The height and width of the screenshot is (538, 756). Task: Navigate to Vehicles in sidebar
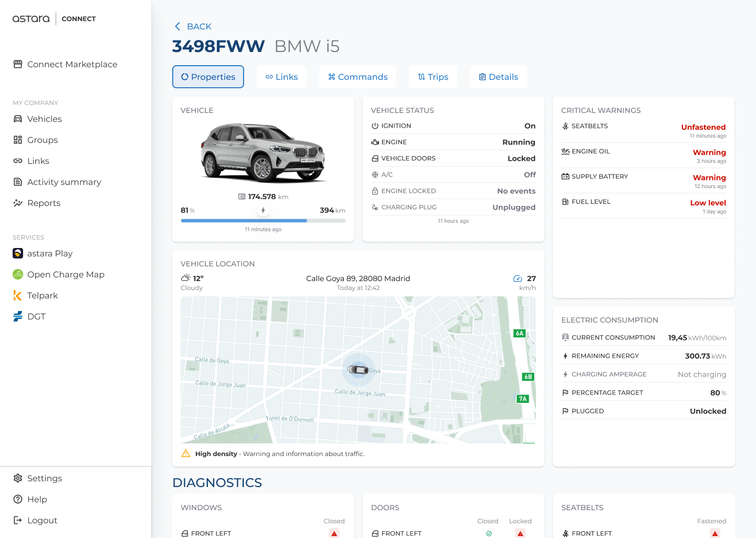(x=45, y=119)
